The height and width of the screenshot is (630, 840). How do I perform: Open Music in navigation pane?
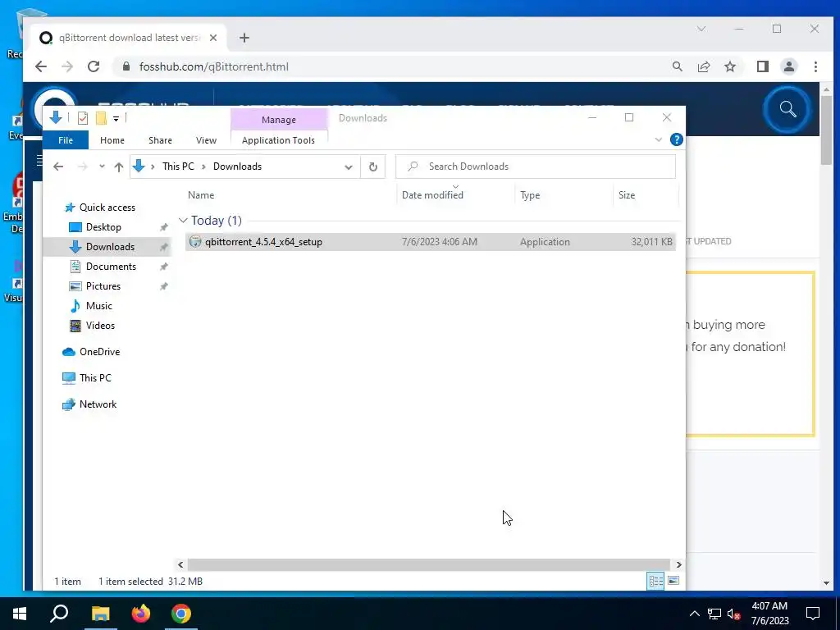click(98, 306)
